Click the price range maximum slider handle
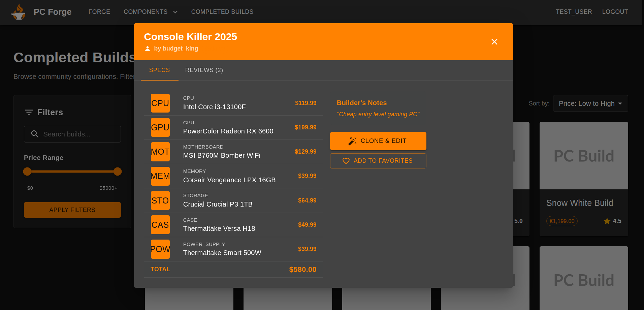This screenshot has height=310, width=644. [118, 172]
